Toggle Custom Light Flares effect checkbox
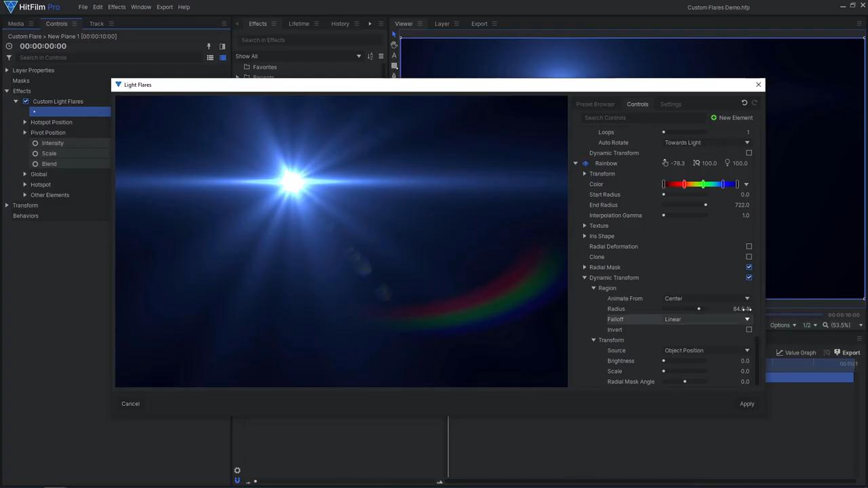The height and width of the screenshot is (488, 868). pyautogui.click(x=26, y=102)
